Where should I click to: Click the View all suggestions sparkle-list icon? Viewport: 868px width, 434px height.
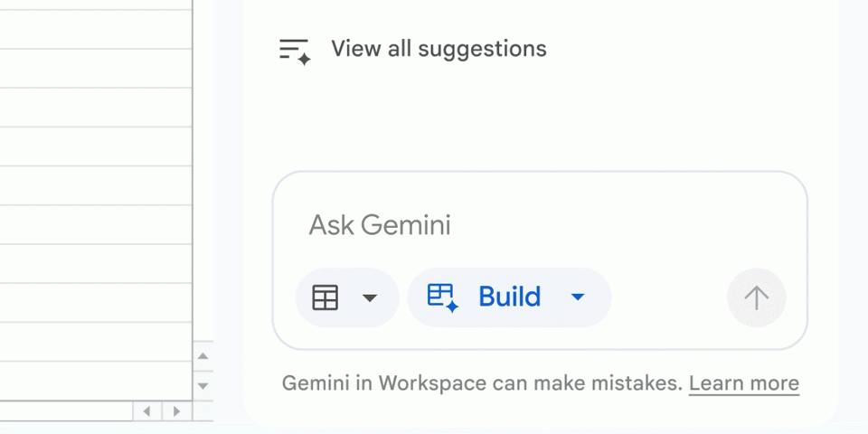click(294, 51)
